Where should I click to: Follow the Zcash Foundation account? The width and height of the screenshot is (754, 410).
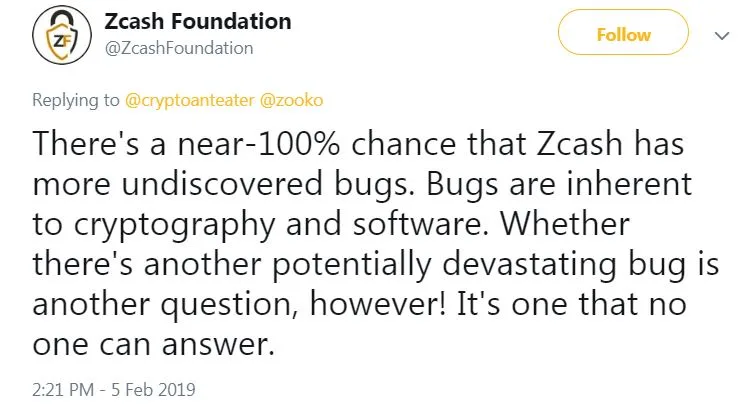click(623, 34)
